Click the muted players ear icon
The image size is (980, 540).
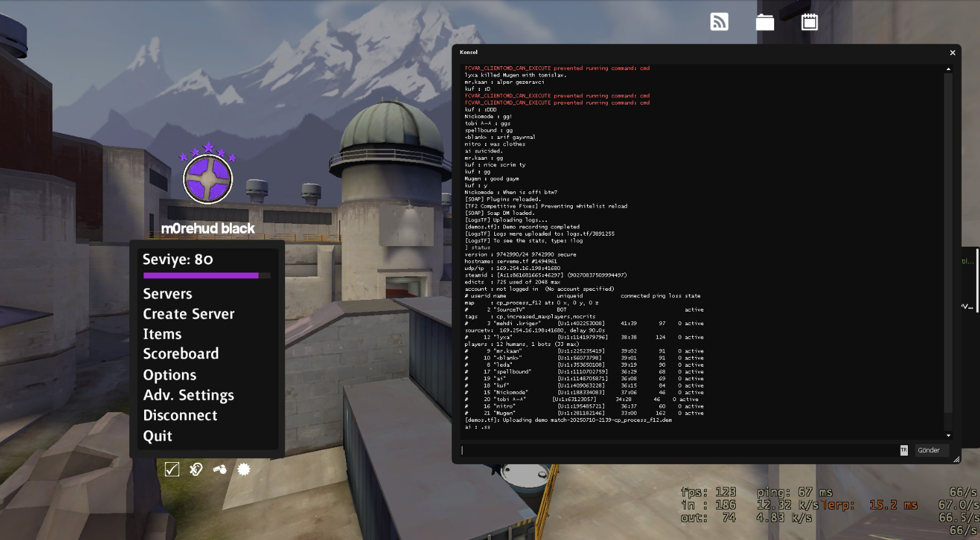(195, 469)
